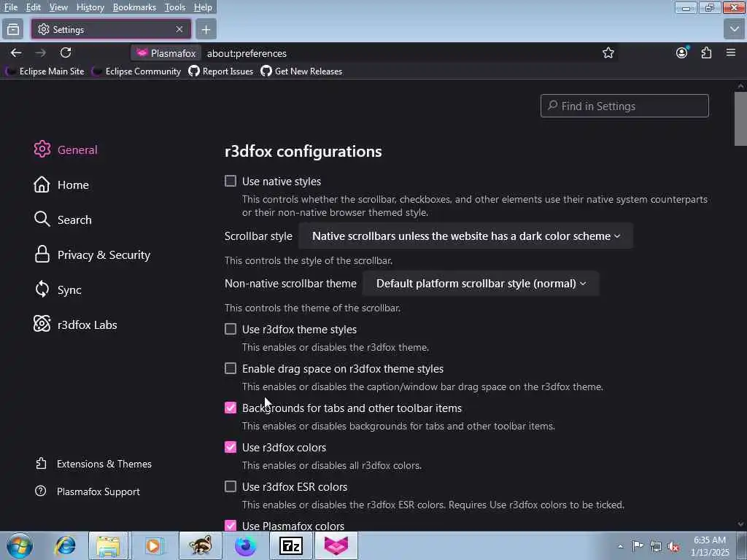
Task: Open Get New Releases bookmark
Action: pyautogui.click(x=301, y=71)
